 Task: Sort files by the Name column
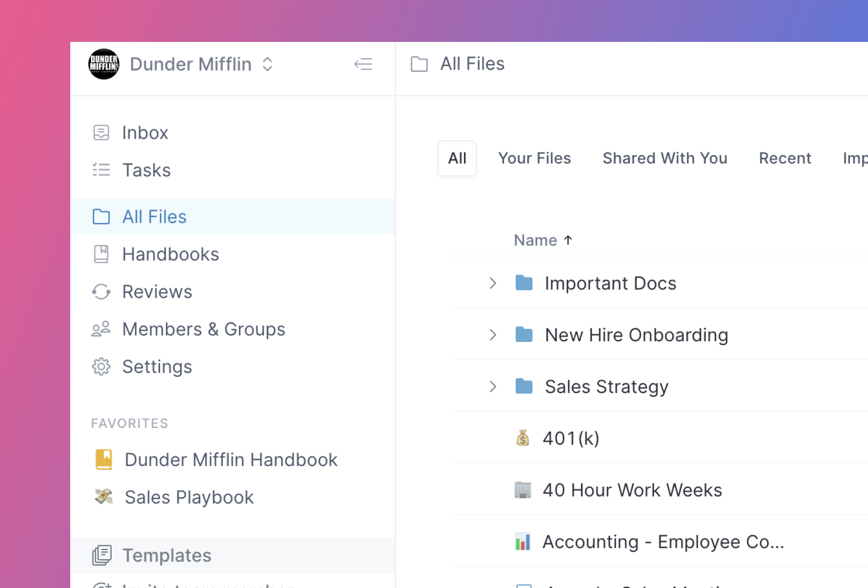[x=536, y=240]
